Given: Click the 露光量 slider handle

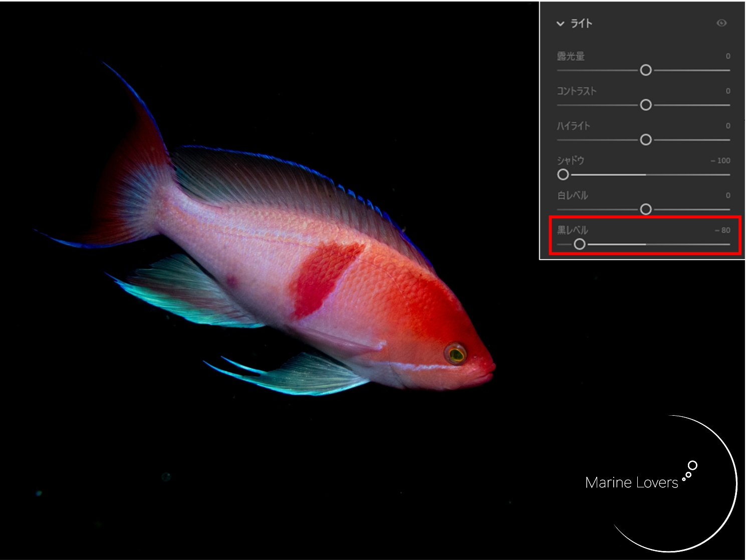Looking at the screenshot, I should click(x=646, y=70).
